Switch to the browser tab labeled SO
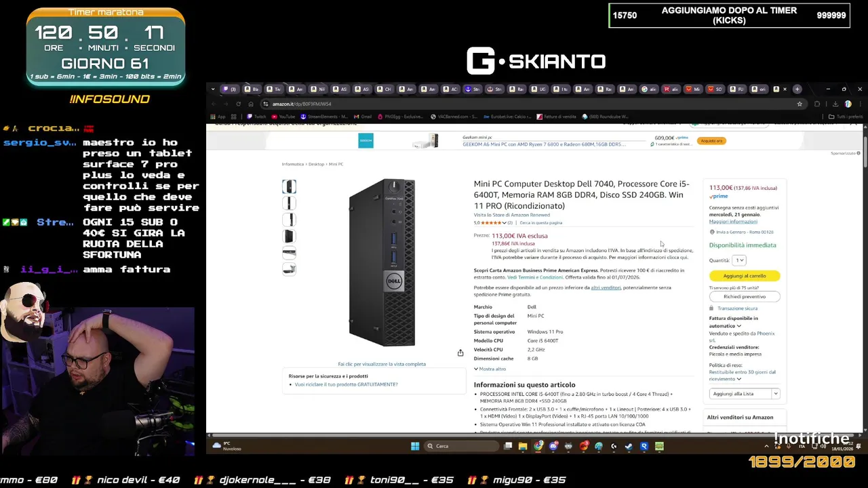868x488 pixels. click(x=715, y=89)
